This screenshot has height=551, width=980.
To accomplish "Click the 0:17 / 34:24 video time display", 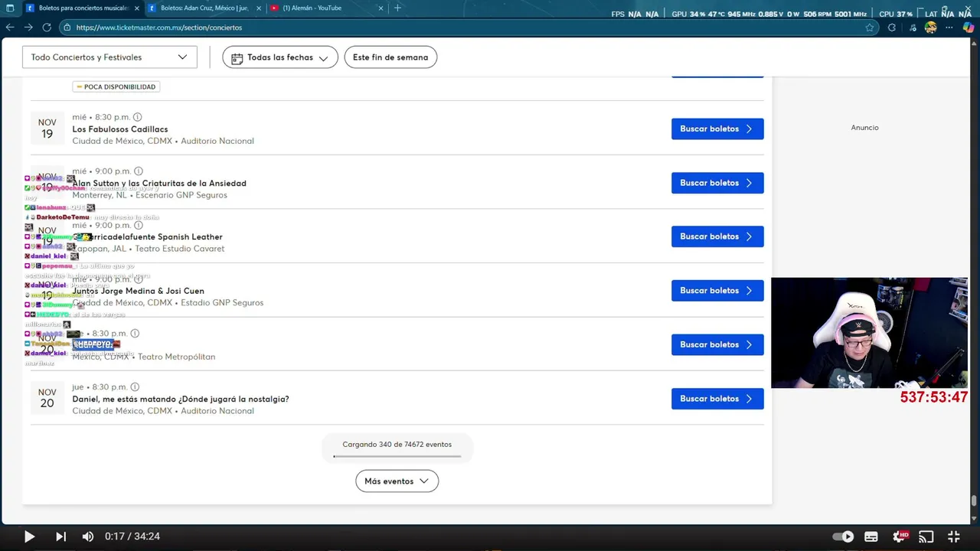I will point(132,536).
